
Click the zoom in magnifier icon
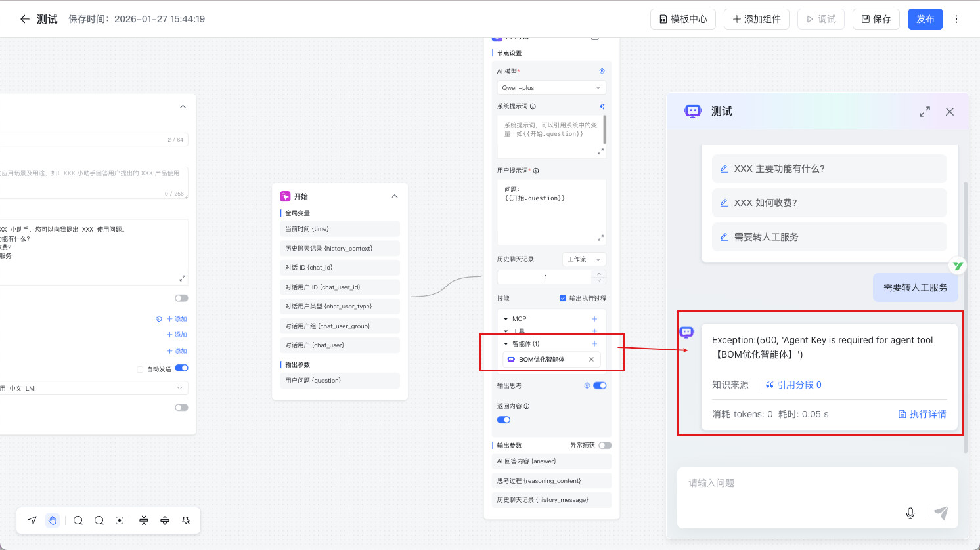pyautogui.click(x=99, y=520)
